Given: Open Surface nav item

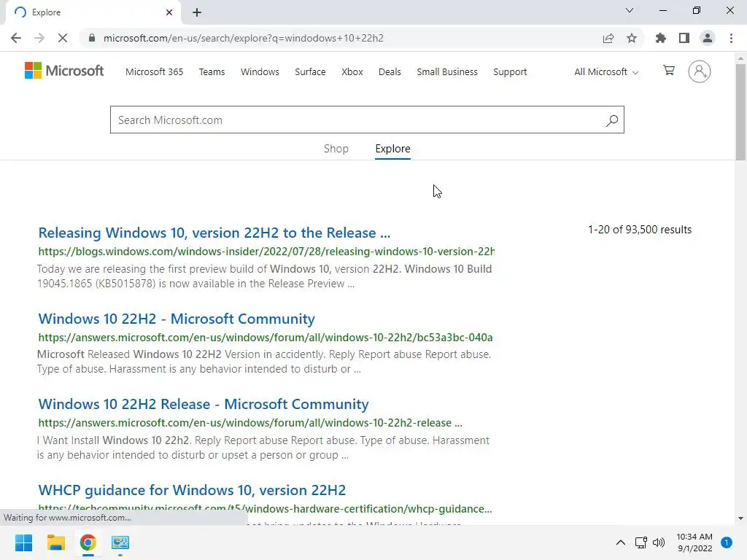Looking at the screenshot, I should [x=310, y=72].
